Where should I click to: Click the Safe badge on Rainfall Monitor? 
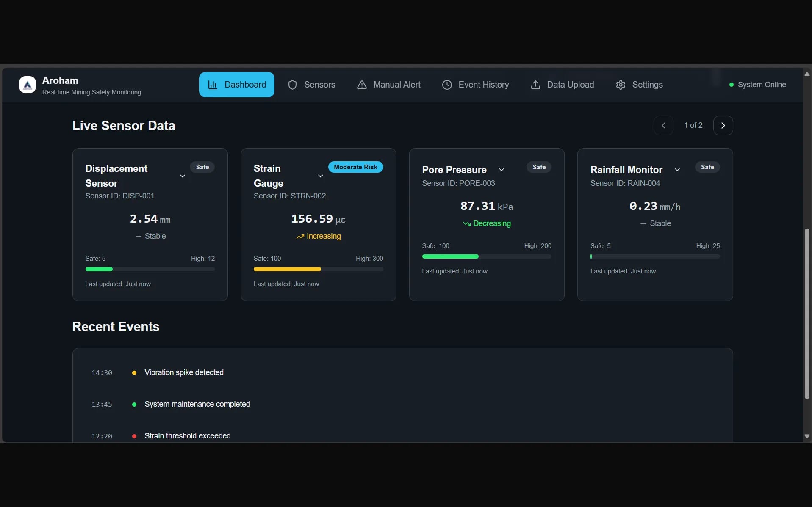pos(707,167)
